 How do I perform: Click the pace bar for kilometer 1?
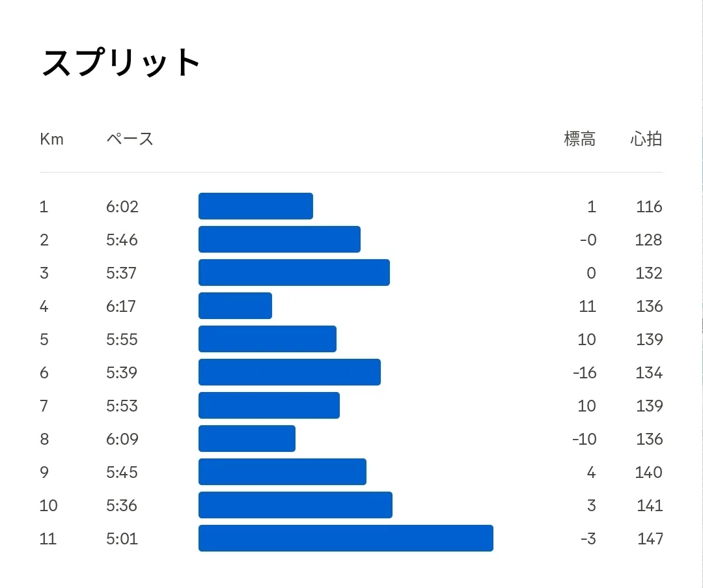(x=256, y=206)
